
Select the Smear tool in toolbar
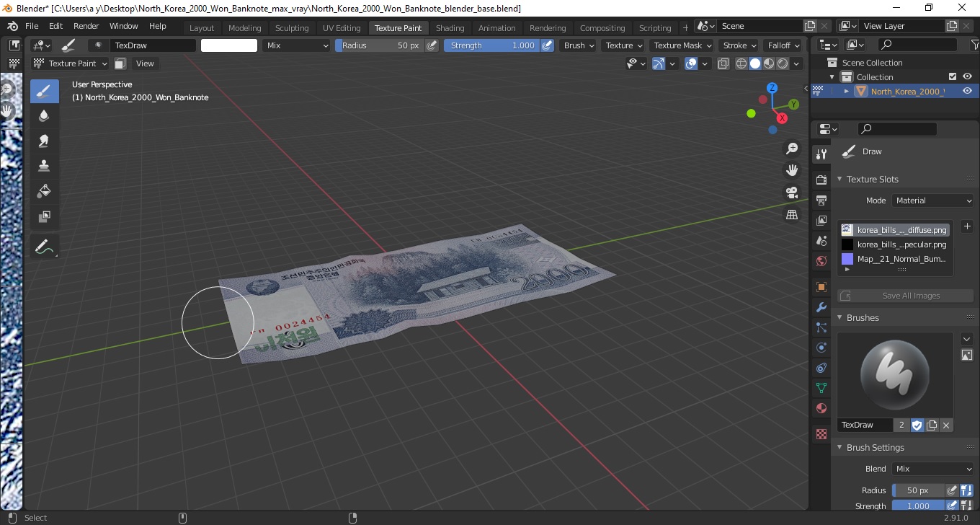pos(45,141)
